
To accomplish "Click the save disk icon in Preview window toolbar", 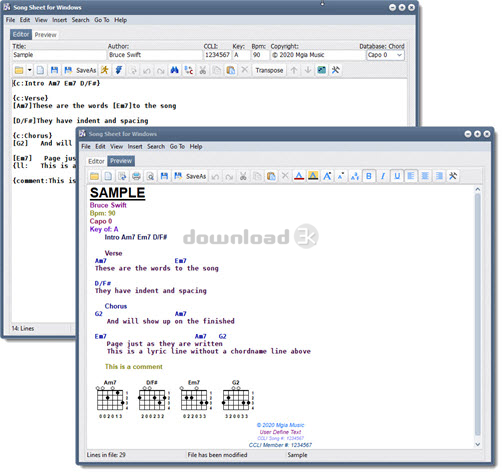I will click(164, 176).
